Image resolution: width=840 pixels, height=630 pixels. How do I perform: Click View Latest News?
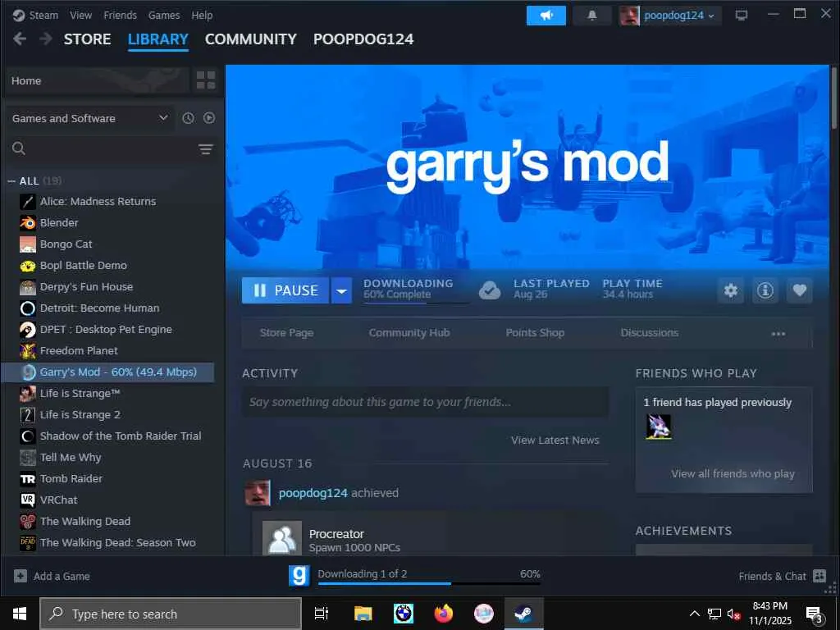pyautogui.click(x=555, y=440)
